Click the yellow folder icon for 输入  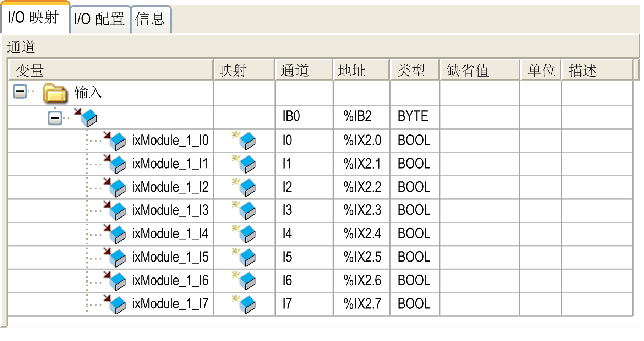click(x=55, y=93)
